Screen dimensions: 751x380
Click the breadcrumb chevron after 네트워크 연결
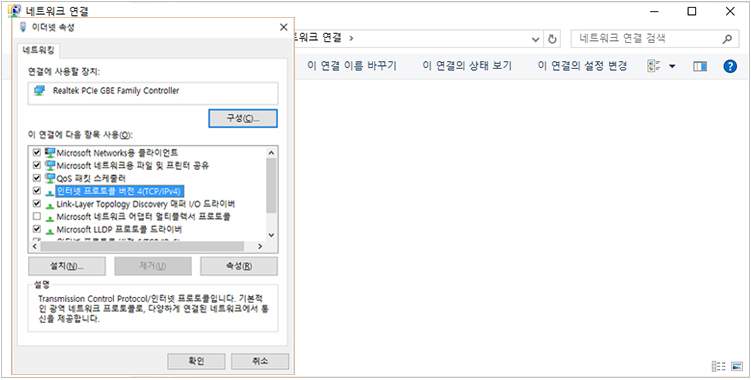point(352,38)
